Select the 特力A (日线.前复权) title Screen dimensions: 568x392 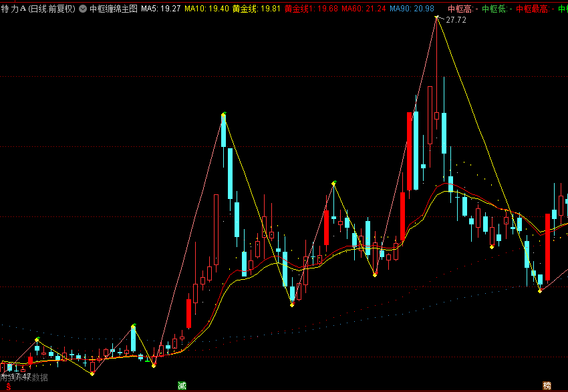pyautogui.click(x=38, y=9)
